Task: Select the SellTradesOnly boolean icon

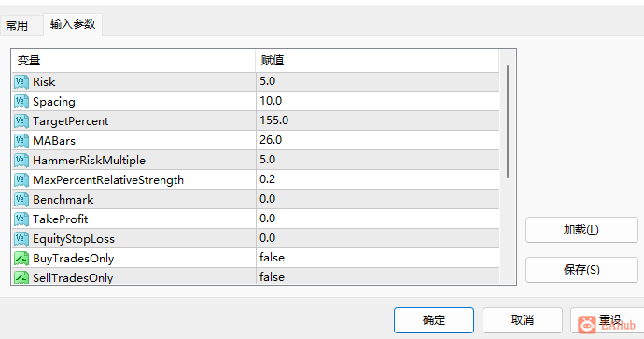Action: pyautogui.click(x=21, y=277)
